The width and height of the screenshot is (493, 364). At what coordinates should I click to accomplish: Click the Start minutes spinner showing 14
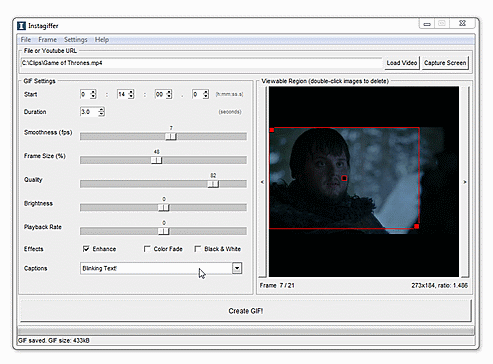(126, 94)
